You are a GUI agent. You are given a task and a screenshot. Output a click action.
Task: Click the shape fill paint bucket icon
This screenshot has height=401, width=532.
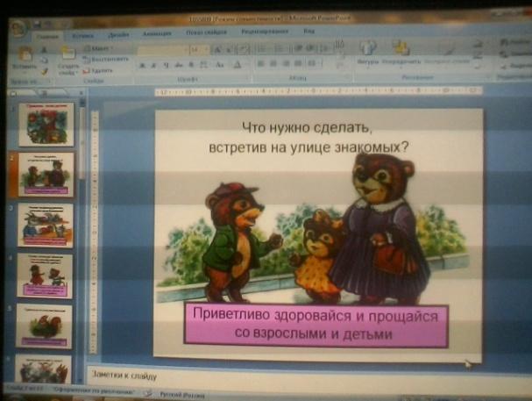tap(478, 44)
